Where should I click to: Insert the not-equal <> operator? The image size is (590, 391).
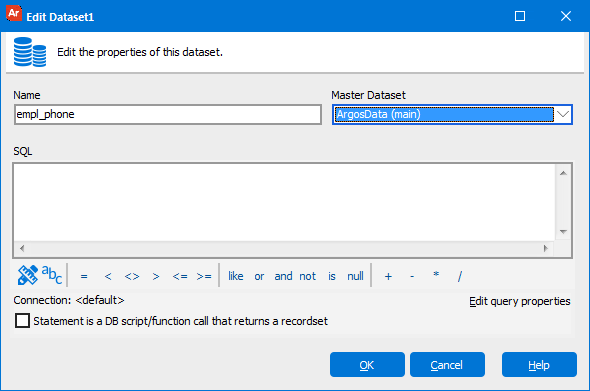click(x=132, y=277)
